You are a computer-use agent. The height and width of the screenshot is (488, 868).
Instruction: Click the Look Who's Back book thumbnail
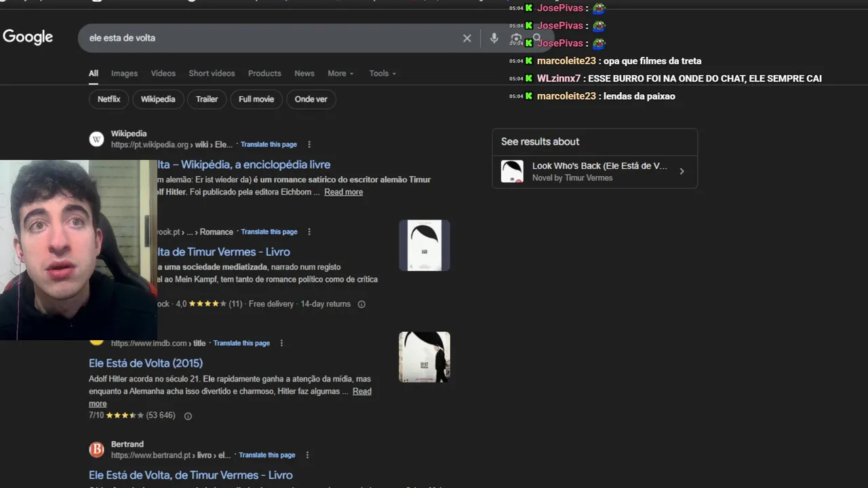(x=512, y=171)
